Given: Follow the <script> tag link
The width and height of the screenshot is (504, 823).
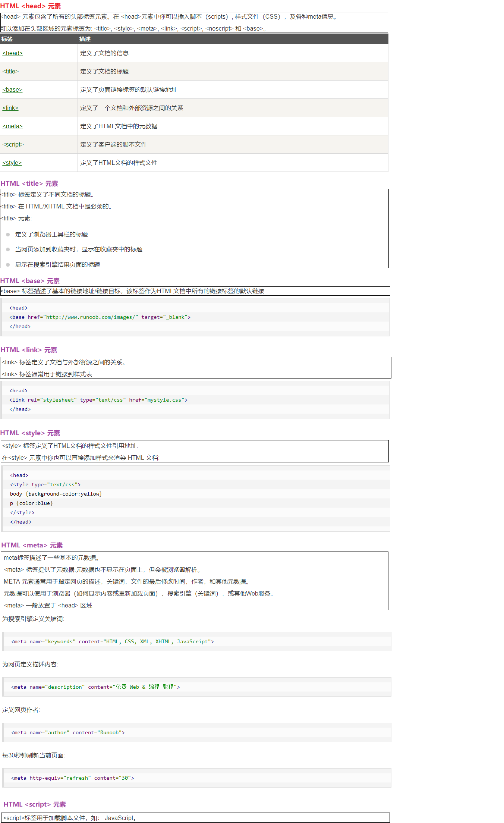Looking at the screenshot, I should point(13,145).
